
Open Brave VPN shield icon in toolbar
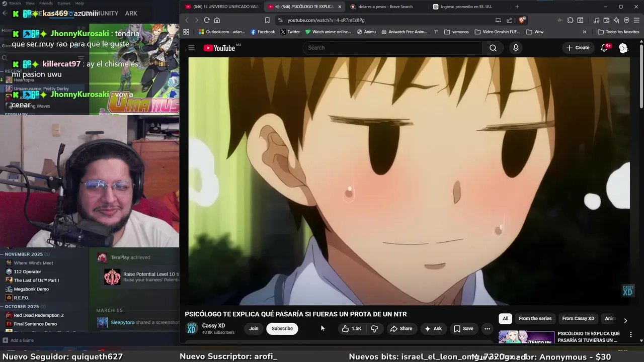(626, 20)
